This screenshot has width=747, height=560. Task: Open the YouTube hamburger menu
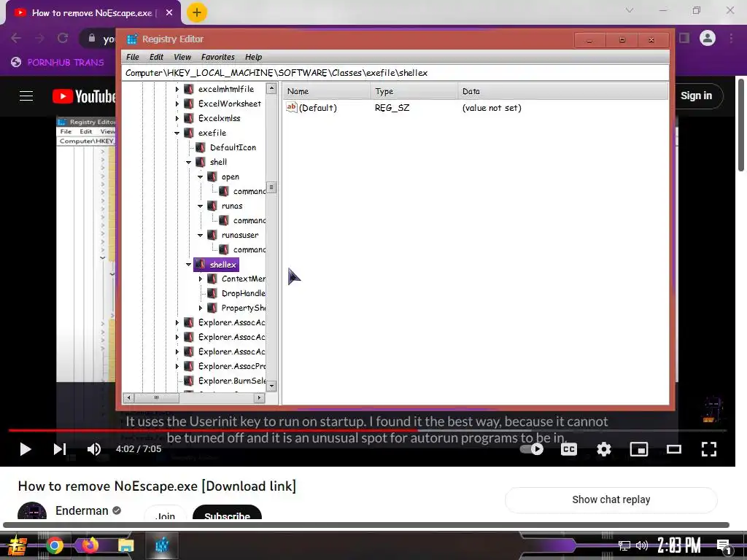pyautogui.click(x=26, y=96)
